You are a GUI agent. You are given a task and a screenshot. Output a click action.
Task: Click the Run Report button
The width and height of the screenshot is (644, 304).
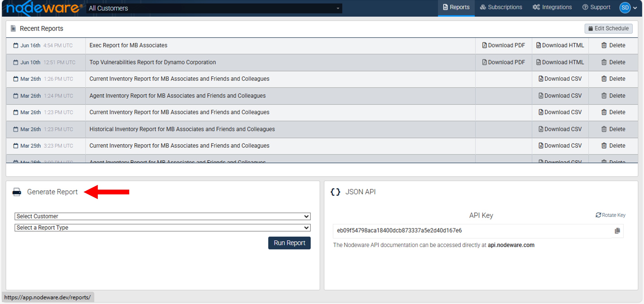[x=289, y=243]
